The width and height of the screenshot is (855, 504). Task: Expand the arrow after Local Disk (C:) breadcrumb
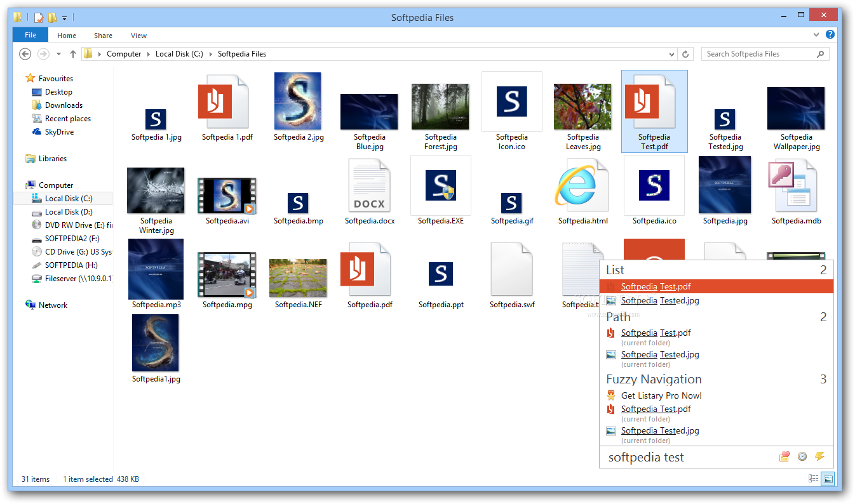point(211,54)
